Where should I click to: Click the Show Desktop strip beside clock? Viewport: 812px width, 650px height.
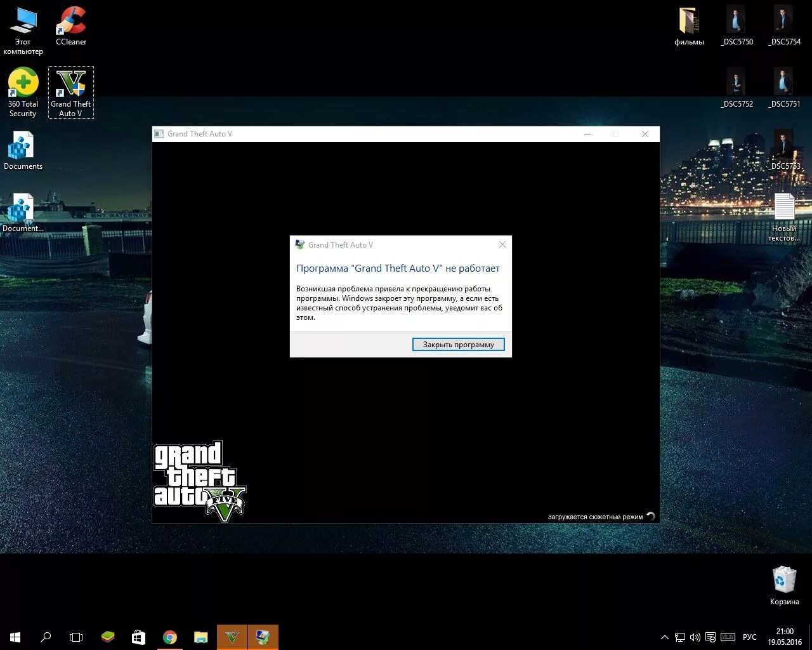pos(810,637)
